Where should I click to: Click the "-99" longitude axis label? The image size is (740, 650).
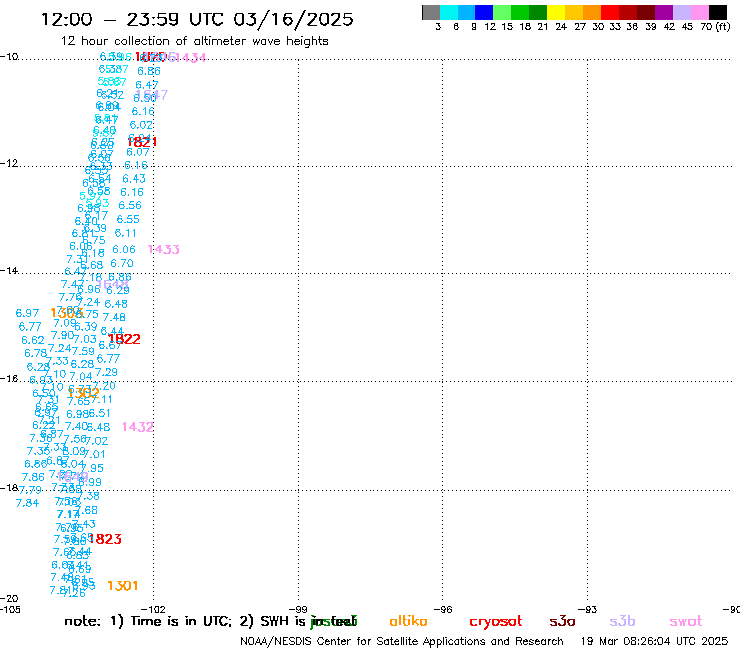click(x=298, y=609)
